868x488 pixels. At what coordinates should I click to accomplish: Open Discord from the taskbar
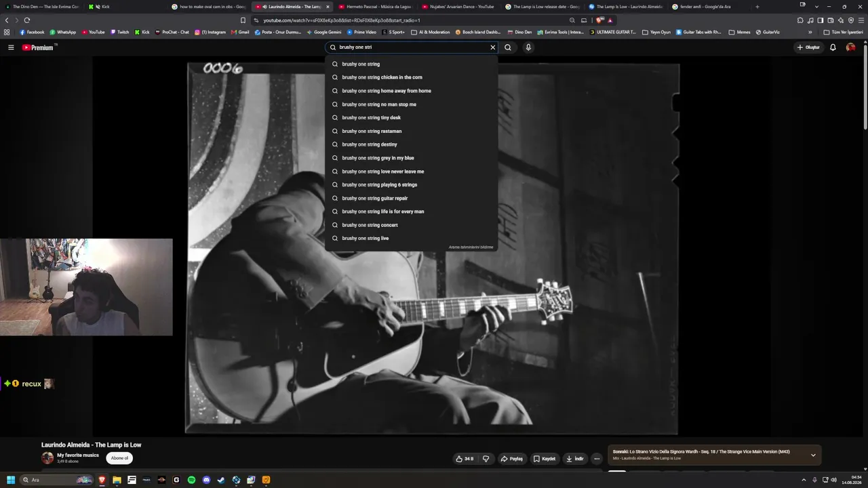pyautogui.click(x=206, y=480)
